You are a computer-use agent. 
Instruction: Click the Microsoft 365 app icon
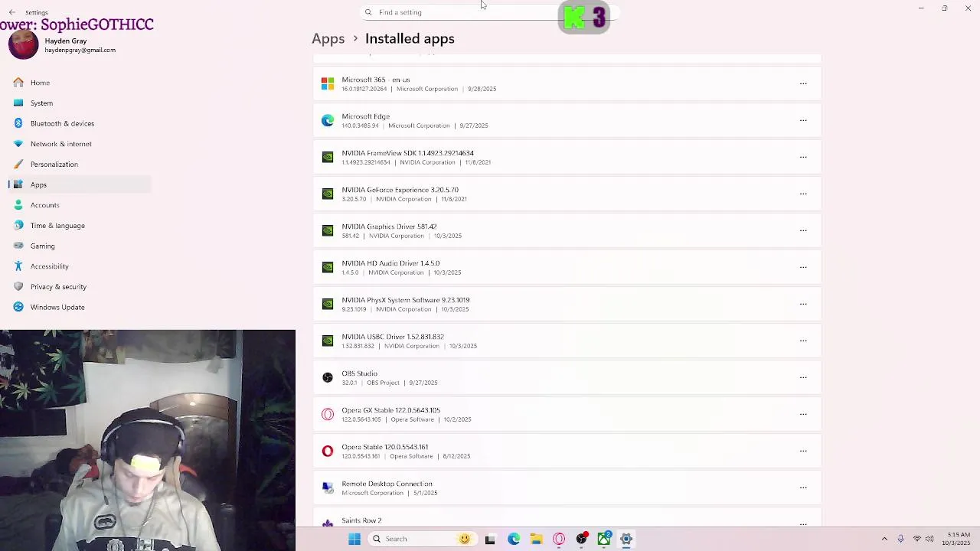(x=328, y=83)
